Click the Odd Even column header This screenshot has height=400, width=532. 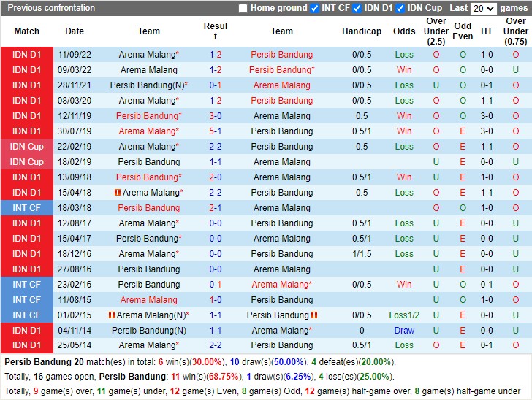pyautogui.click(x=463, y=31)
